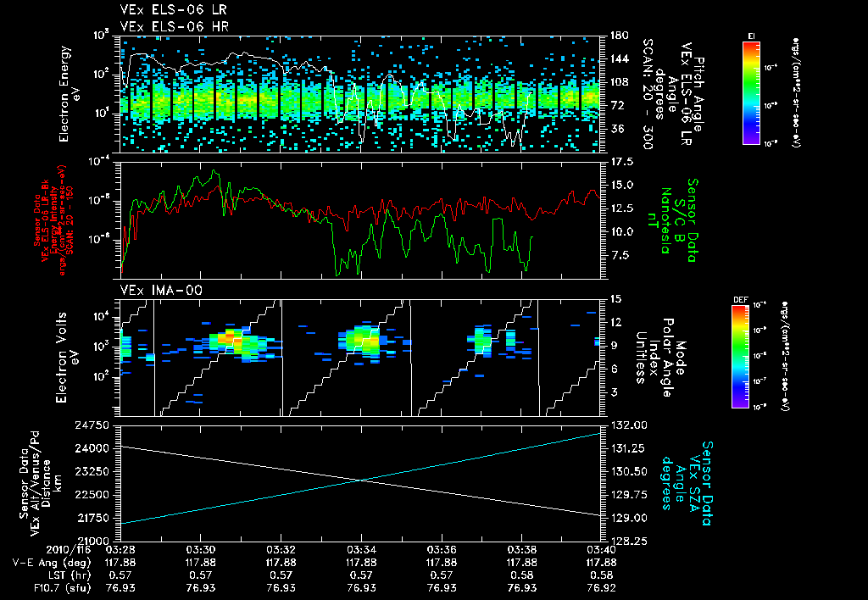Click magnetic field tick '10.0'
This screenshot has height=600, width=868.
pyautogui.click(x=620, y=231)
